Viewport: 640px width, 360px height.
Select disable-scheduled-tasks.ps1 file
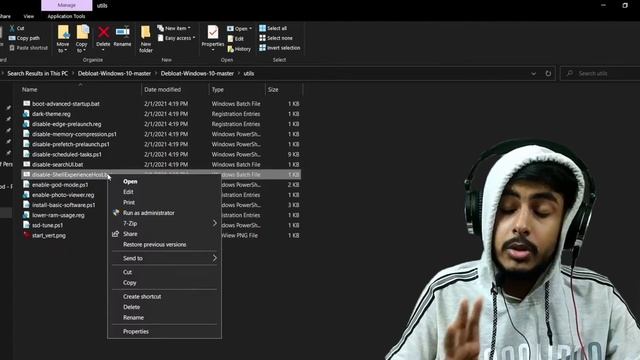67,154
